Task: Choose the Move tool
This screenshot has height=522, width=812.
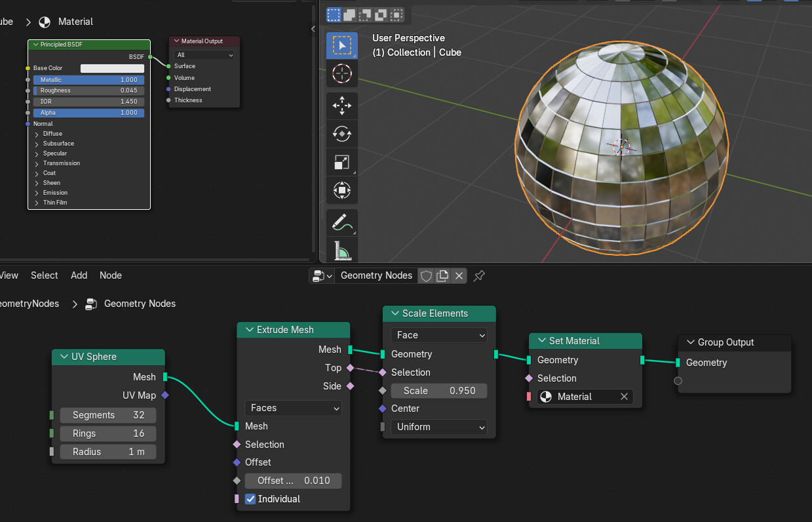Action: click(x=342, y=106)
